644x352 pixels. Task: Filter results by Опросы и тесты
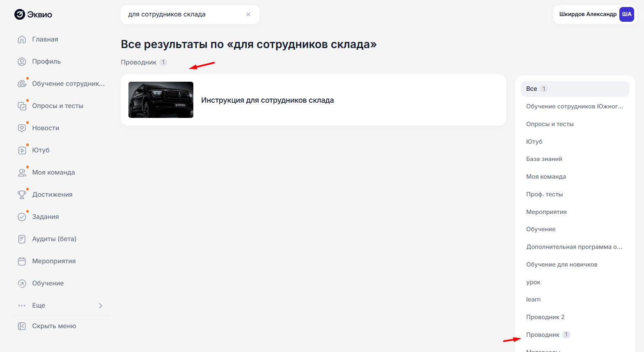pos(550,124)
